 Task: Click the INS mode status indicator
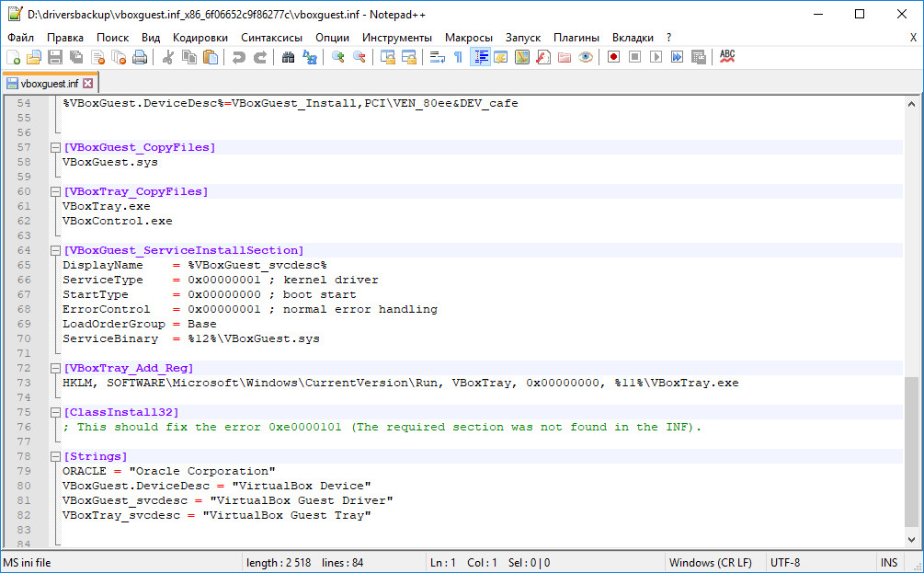pos(889,563)
